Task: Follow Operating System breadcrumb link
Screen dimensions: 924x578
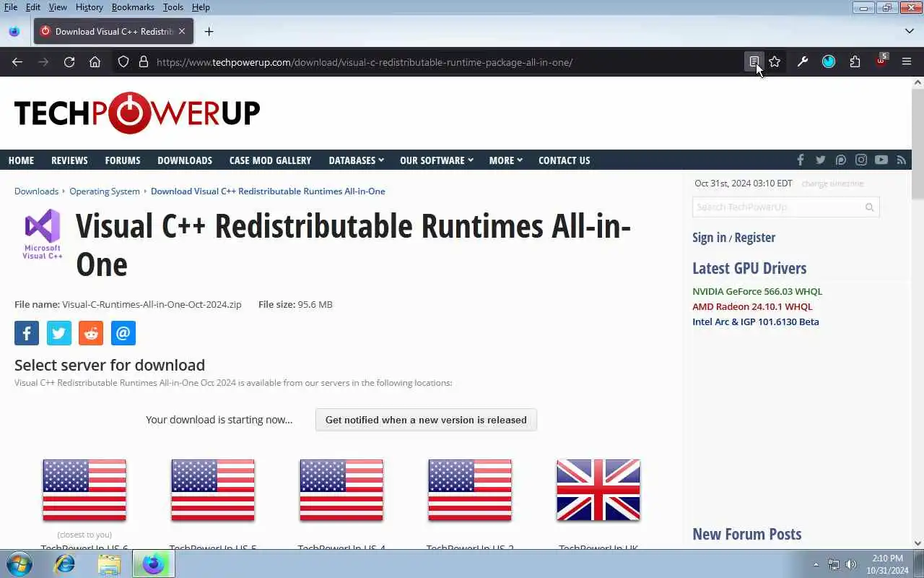Action: tap(105, 191)
